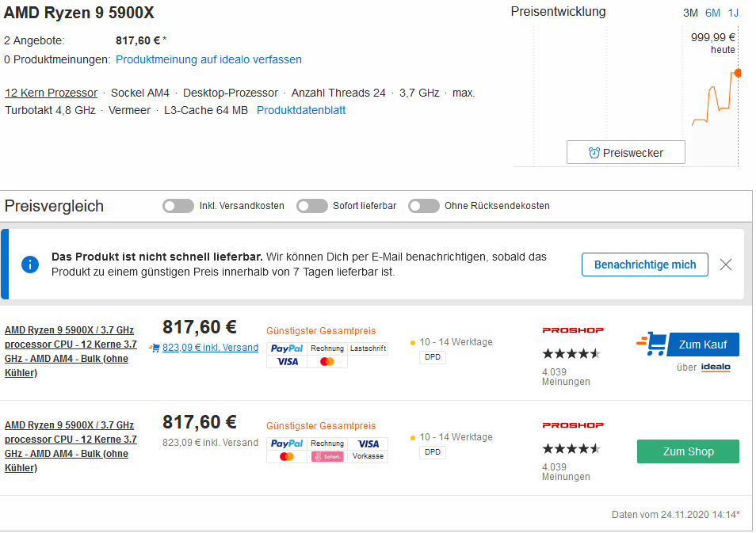Switch price chart to 3M range

[x=690, y=13]
